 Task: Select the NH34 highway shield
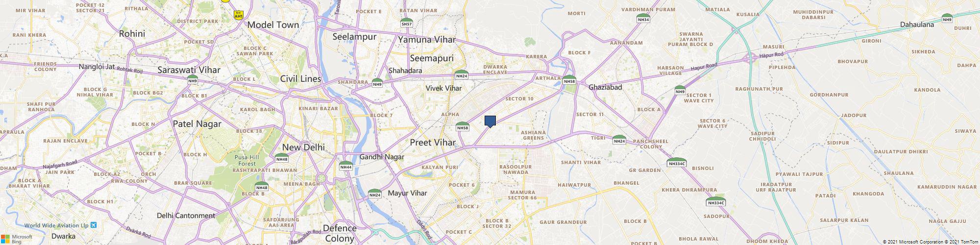643,18
